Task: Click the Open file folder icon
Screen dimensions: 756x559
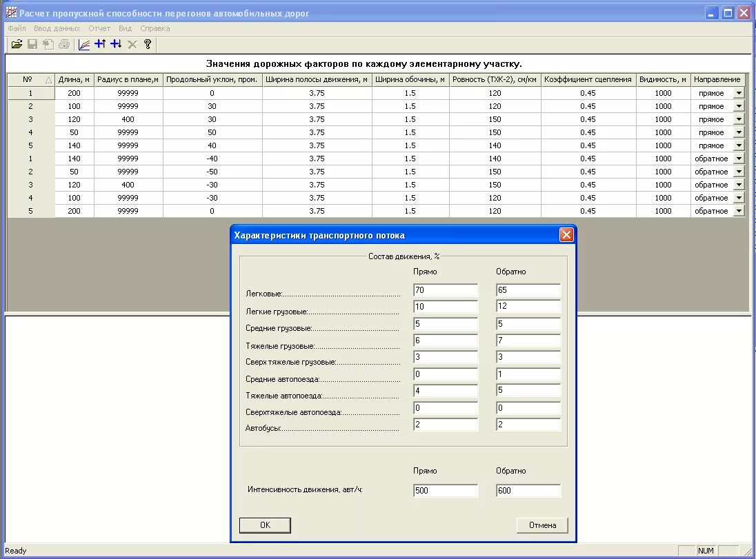Action: click(x=17, y=44)
